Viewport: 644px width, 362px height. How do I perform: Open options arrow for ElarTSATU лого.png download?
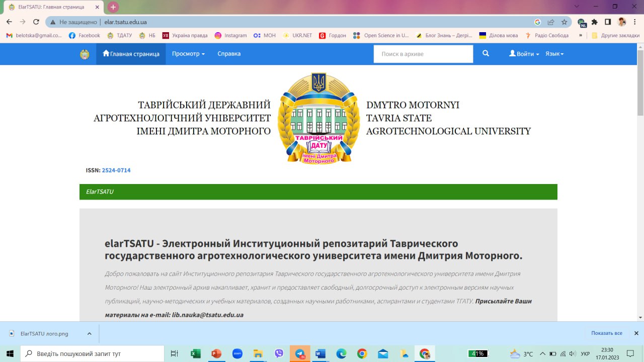[x=89, y=333]
